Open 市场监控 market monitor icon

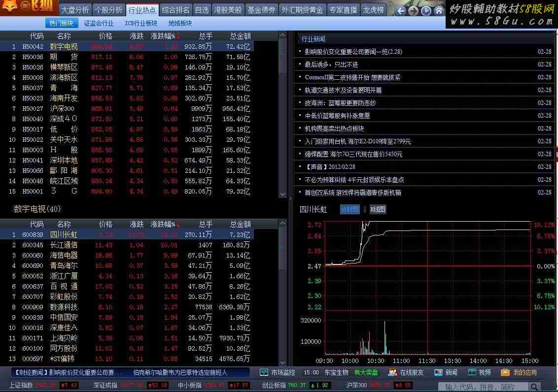[264, 372]
